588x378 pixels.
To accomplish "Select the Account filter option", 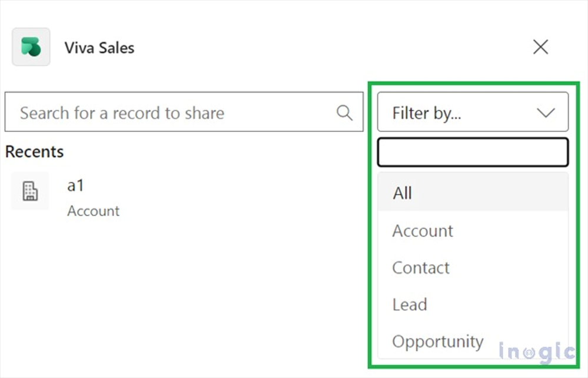I will click(473, 230).
